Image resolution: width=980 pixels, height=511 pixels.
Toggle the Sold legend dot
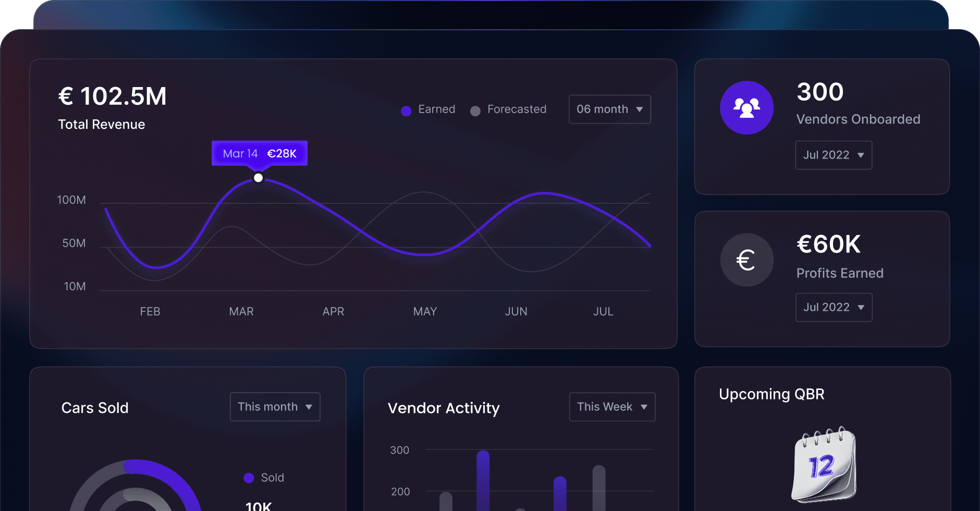[249, 478]
